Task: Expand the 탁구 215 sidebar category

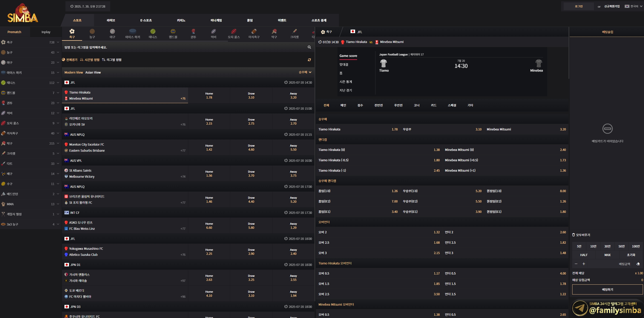Action: pos(30,143)
